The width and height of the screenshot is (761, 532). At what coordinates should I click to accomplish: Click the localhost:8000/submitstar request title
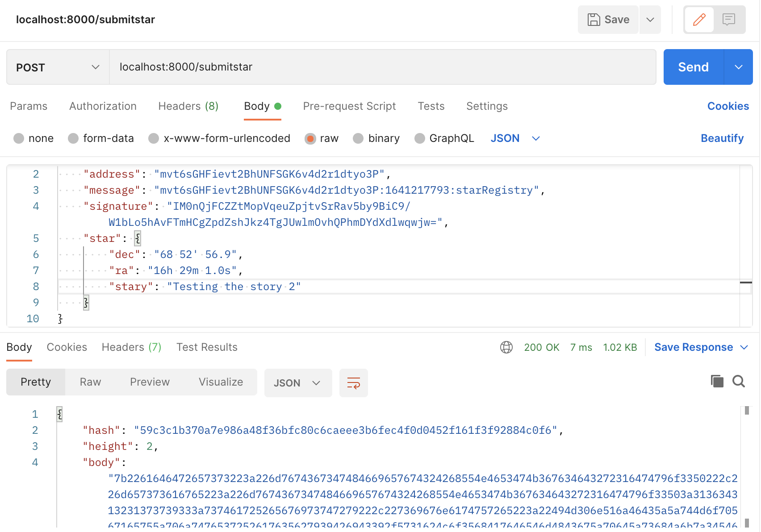tap(85, 20)
